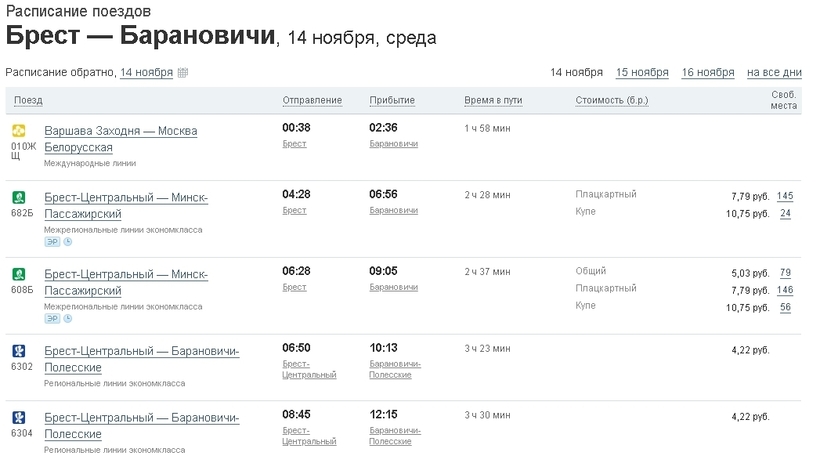Viewport: 820px width, 456px height.
Task: Click the ЭР badge under train 682Б
Action: [x=52, y=242]
